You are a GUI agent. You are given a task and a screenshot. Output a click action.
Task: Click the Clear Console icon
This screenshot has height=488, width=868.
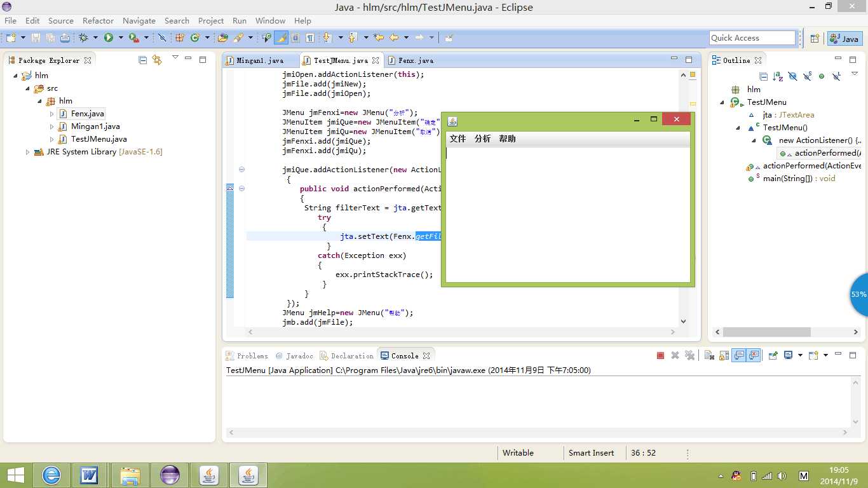[709, 356]
